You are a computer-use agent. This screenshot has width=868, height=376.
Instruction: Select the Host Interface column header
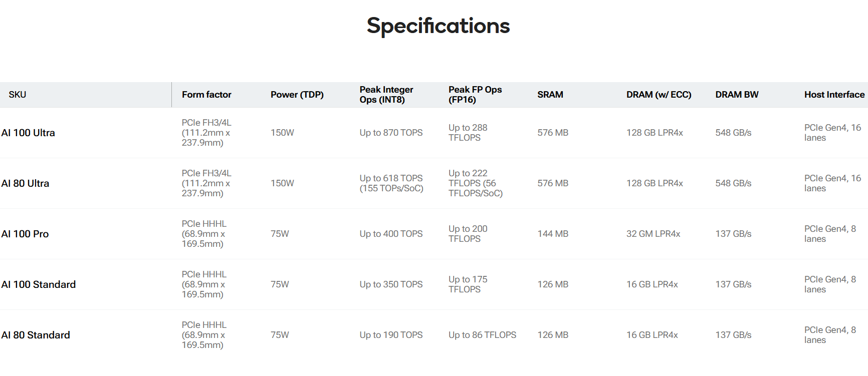tap(834, 95)
